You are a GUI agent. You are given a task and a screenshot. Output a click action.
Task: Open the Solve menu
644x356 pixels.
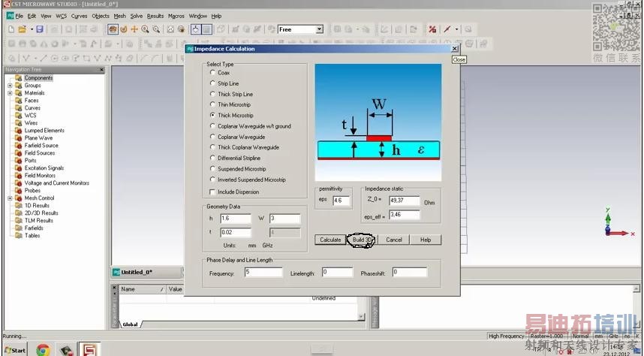pyautogui.click(x=137, y=16)
